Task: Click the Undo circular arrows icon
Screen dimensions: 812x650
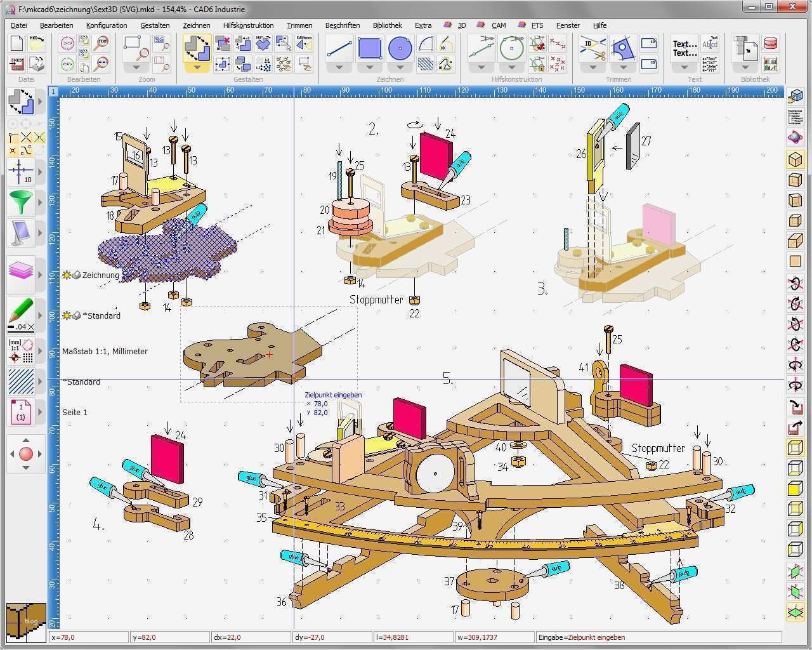Action: point(67,44)
